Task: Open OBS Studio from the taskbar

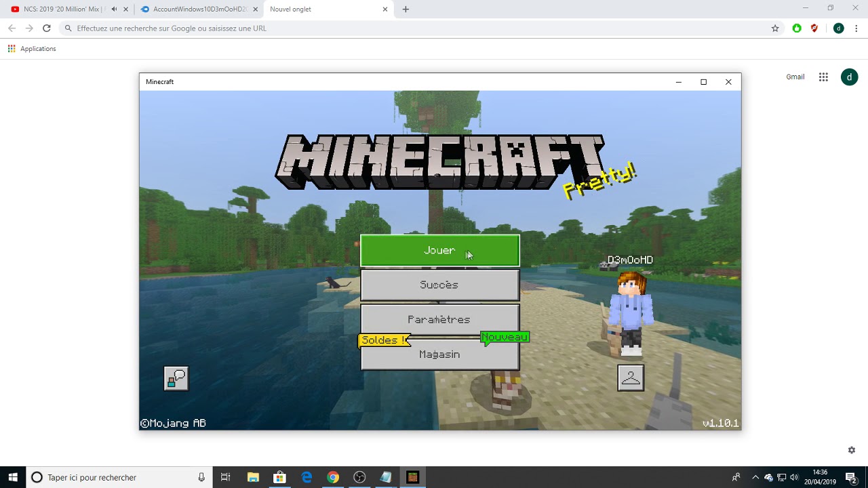Action: pos(359,477)
